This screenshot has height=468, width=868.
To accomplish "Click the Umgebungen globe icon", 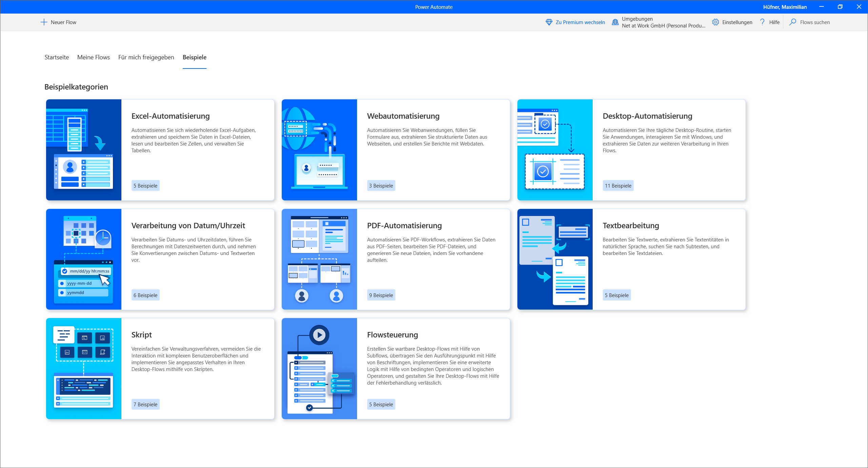I will click(x=615, y=22).
